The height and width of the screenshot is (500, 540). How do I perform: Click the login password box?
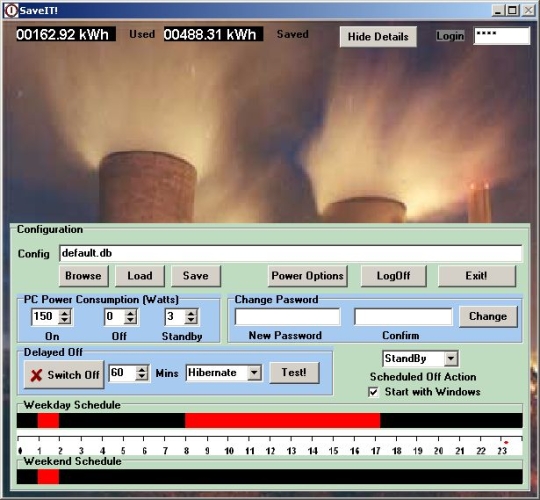pos(502,36)
